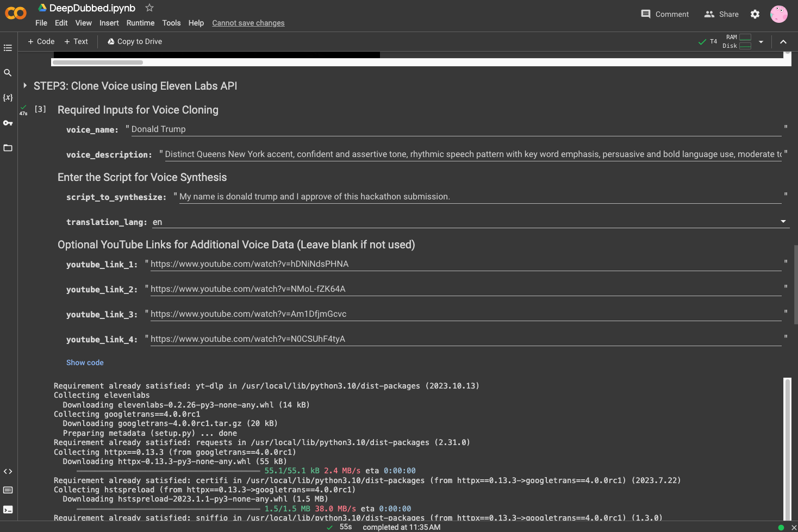Open runtime connection options dropdown arrow
The height and width of the screenshot is (532, 798).
click(x=761, y=42)
